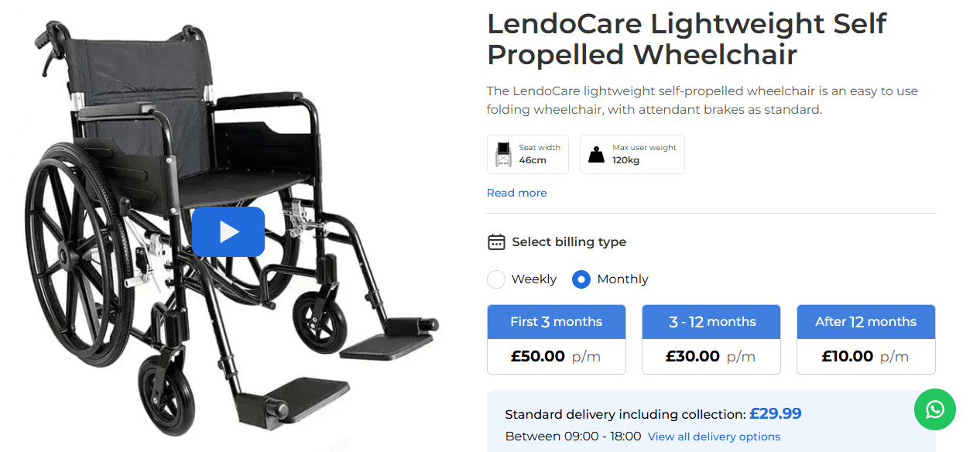Select Monthly billing radio button
Viewport: 980px width, 452px height.
click(581, 279)
